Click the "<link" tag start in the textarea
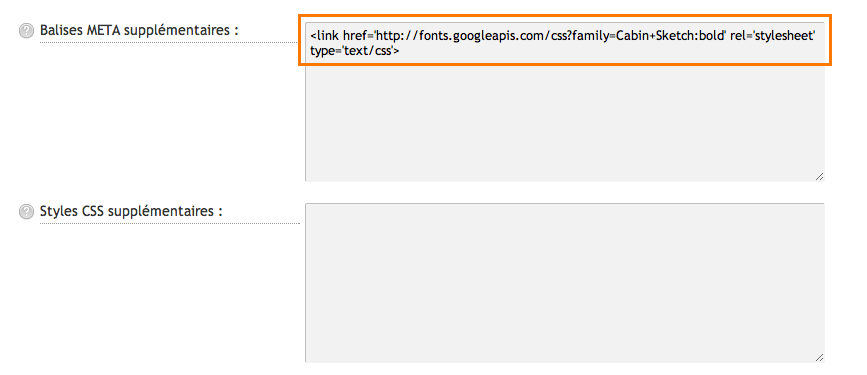Viewport: 867px width, 375px height. [x=325, y=37]
